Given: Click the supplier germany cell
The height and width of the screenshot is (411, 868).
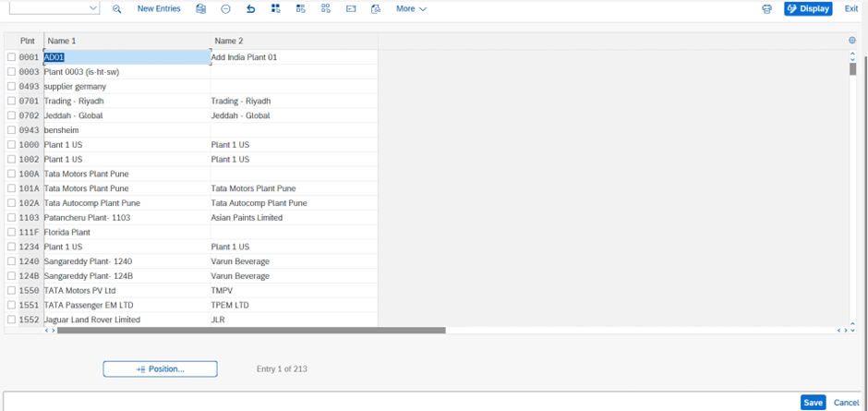Looking at the screenshot, I should coord(127,87).
